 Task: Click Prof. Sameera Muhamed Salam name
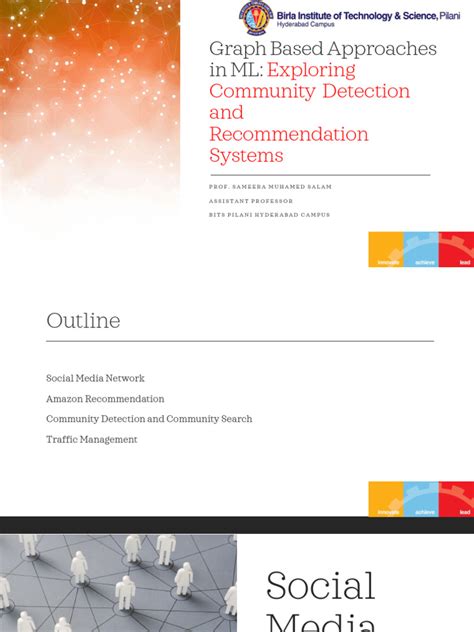[270, 187]
